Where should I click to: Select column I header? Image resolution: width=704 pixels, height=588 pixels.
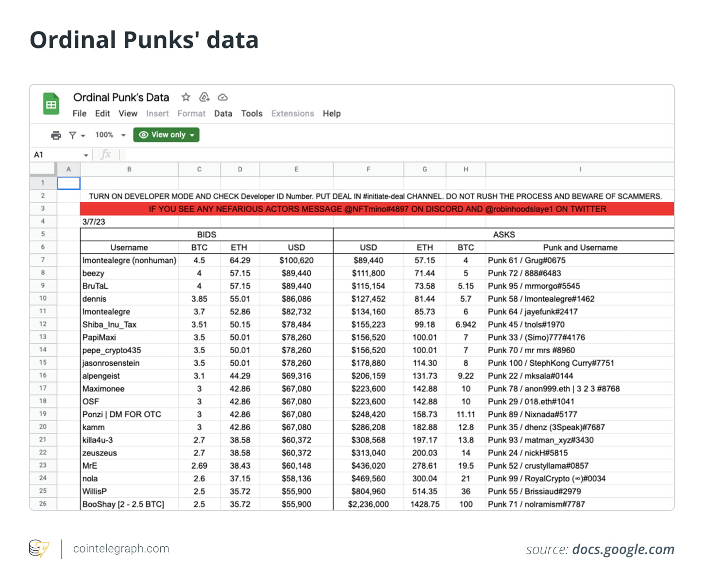tap(580, 169)
